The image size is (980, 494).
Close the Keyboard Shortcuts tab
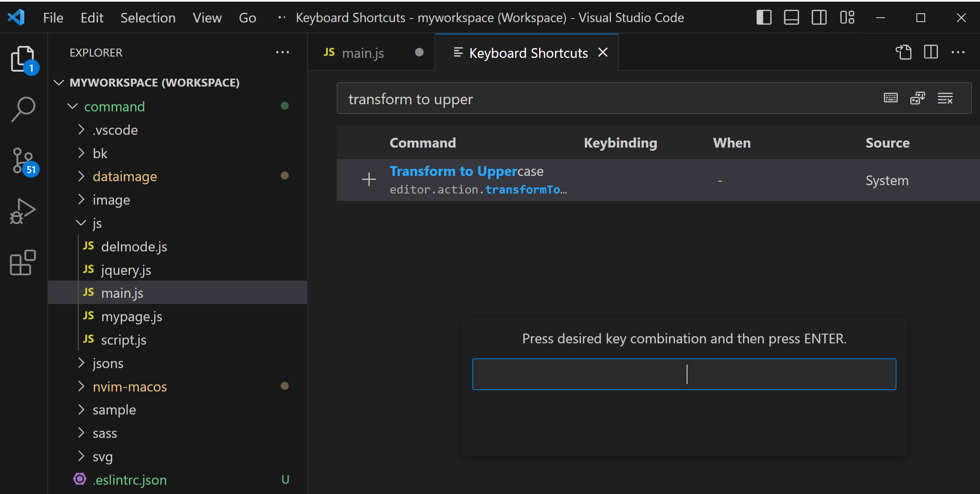click(x=603, y=53)
